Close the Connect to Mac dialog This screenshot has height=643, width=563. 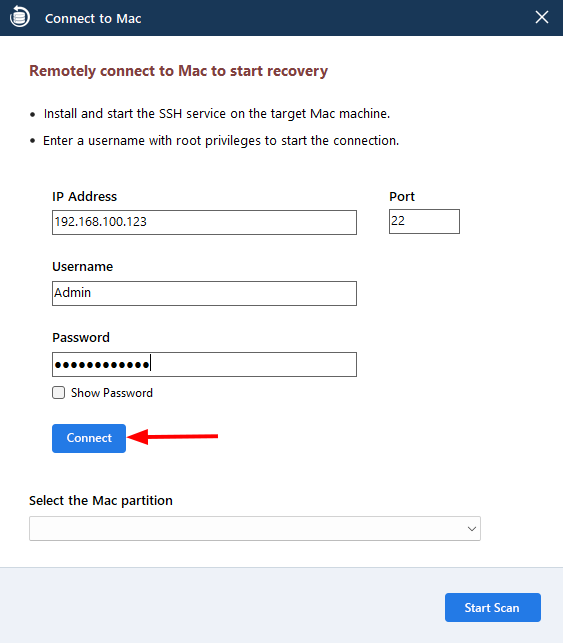click(x=542, y=17)
